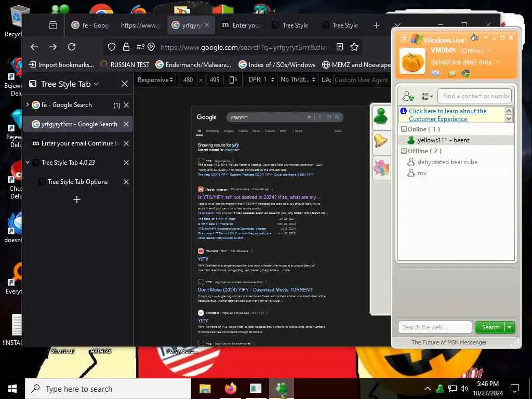Open File Explorer from the taskbar
Viewport: 532px width, 399px height.
click(x=205, y=389)
